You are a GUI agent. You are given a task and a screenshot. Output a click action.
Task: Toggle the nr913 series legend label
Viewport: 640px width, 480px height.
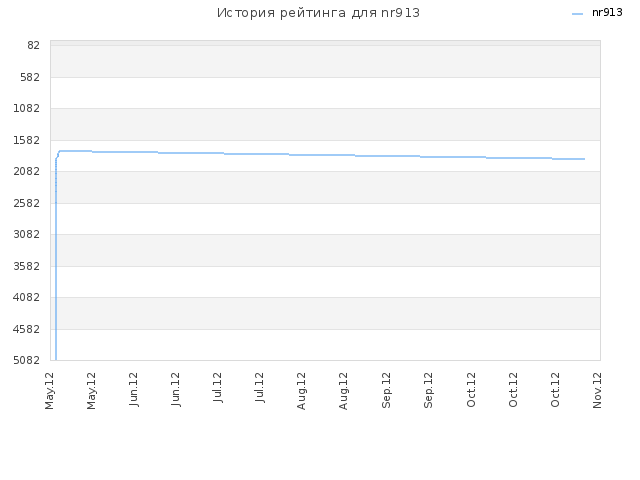coord(607,13)
